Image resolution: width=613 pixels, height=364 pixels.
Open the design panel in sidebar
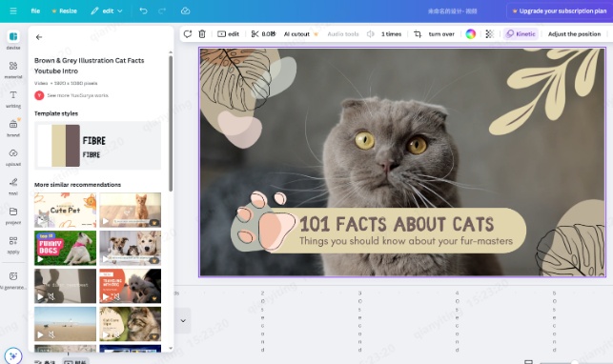click(x=13, y=40)
